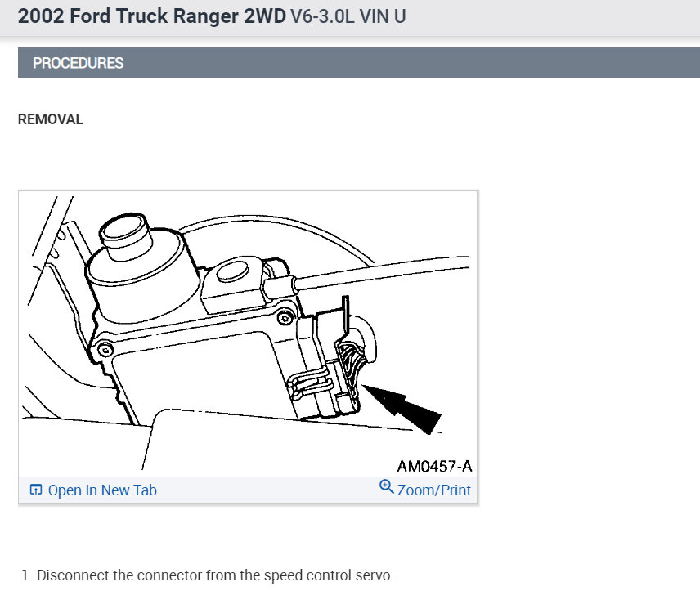Click the REMOVAL heading
Image resolution: width=700 pixels, height=600 pixels.
pyautogui.click(x=51, y=119)
